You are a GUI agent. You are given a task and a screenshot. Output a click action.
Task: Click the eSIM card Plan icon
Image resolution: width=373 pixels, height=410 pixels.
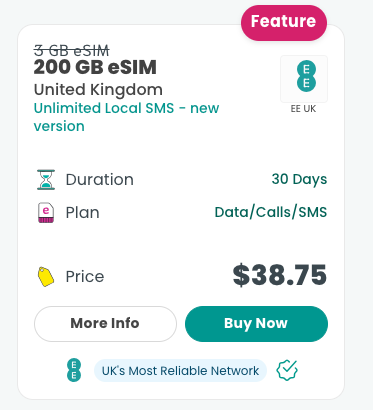click(x=46, y=213)
